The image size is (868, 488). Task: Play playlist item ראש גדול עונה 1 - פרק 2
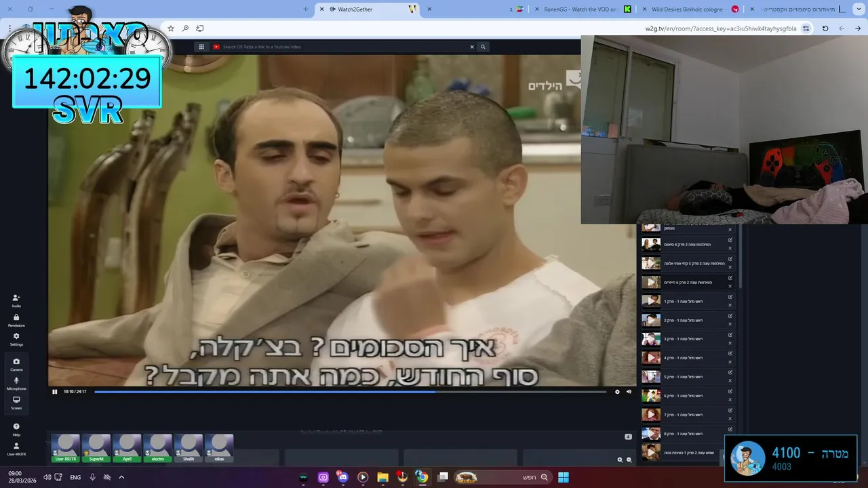(651, 320)
